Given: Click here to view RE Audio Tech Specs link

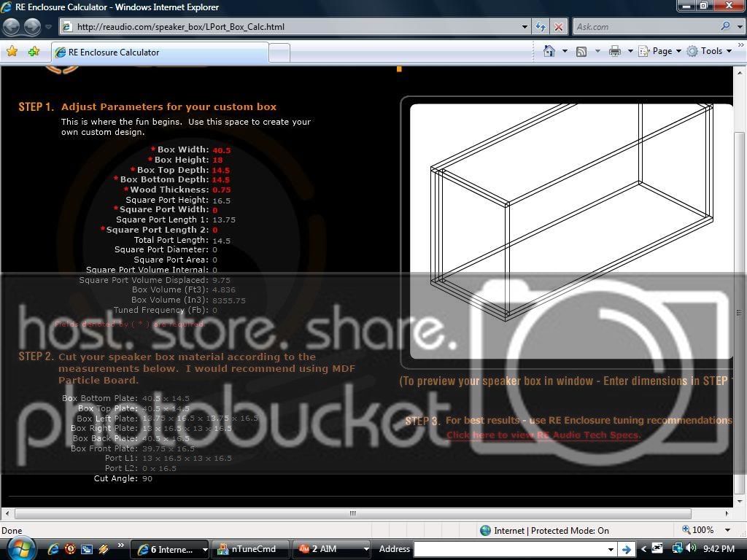Looking at the screenshot, I should [x=543, y=435].
